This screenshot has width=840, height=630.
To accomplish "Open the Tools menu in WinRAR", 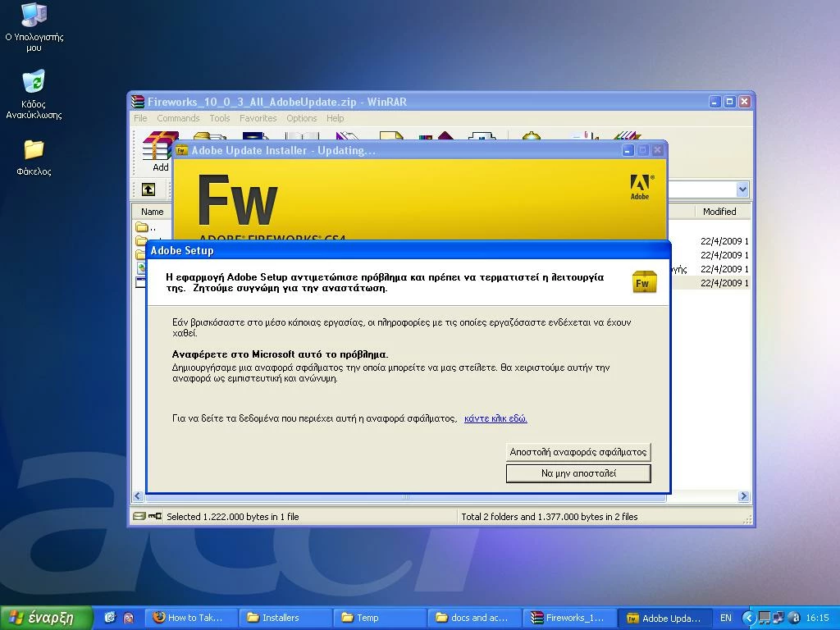I will tap(220, 118).
